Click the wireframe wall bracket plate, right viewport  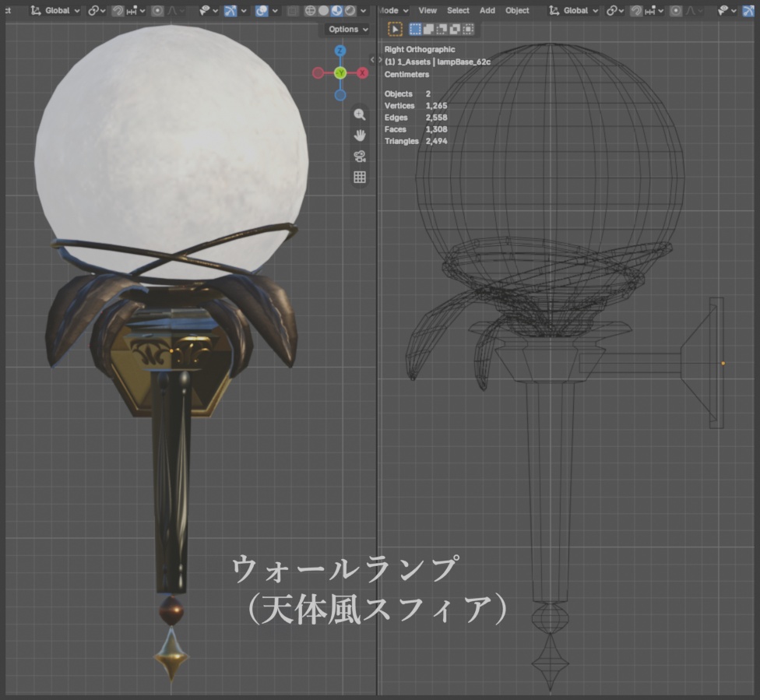click(x=716, y=363)
